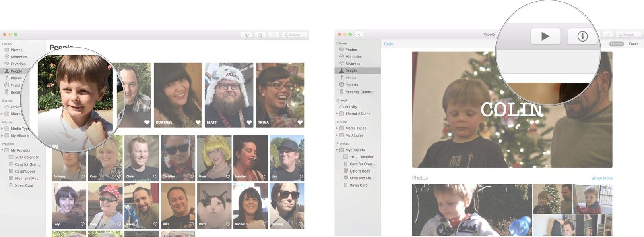Click the info icon in the People grid toolbar
Image resolution: width=644 pixels, height=237 pixels.
click(247, 35)
